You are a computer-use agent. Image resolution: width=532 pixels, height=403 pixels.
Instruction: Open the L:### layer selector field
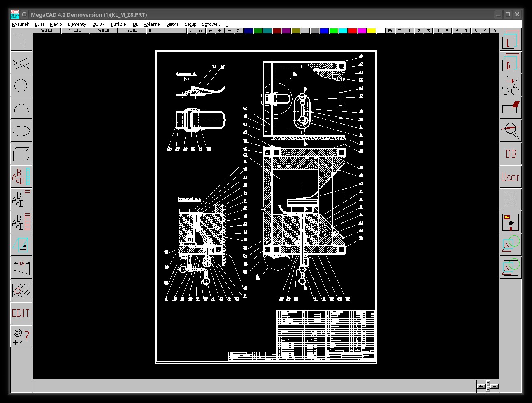pyautogui.click(x=75, y=31)
